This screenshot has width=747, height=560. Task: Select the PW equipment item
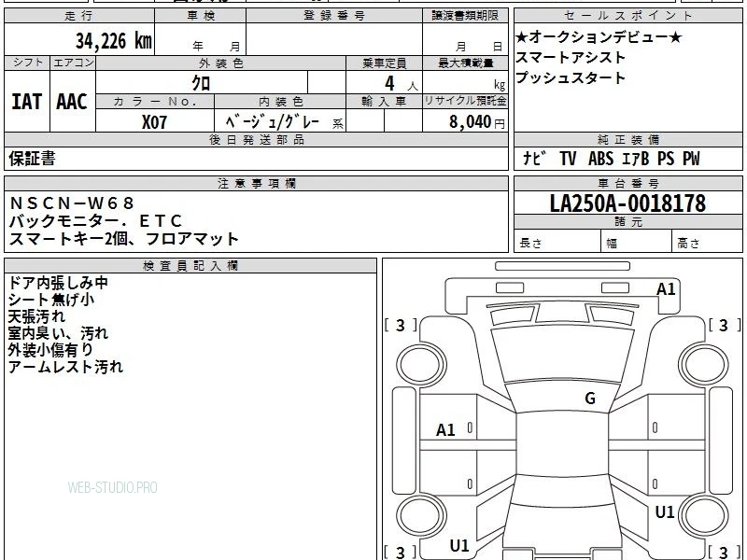click(x=691, y=158)
